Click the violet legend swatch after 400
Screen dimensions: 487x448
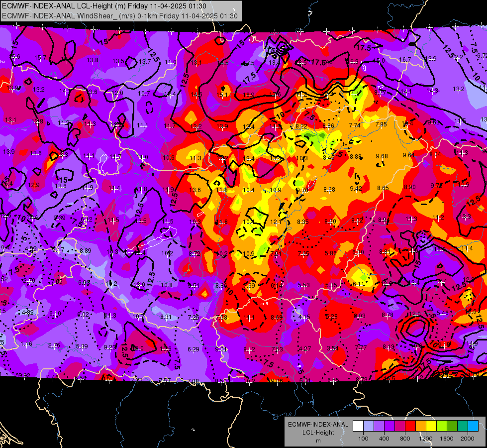click(x=390, y=426)
